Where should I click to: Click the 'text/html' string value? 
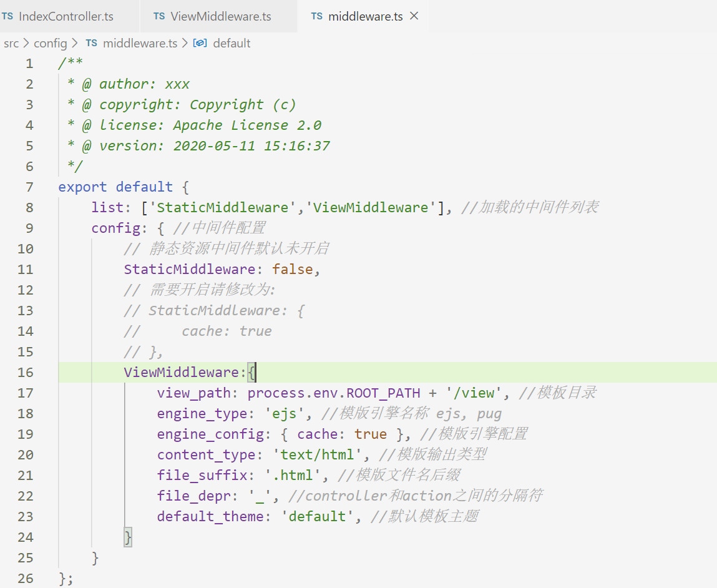(x=317, y=455)
